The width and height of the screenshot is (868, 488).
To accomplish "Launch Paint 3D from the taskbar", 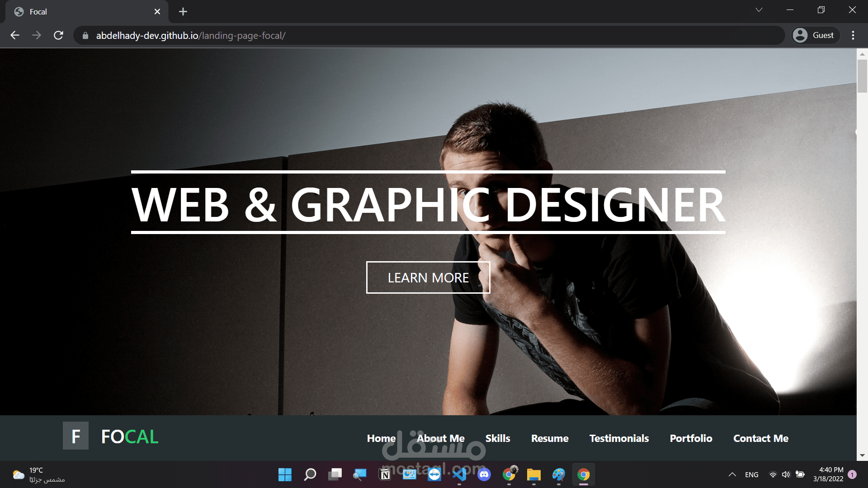I will 558,475.
